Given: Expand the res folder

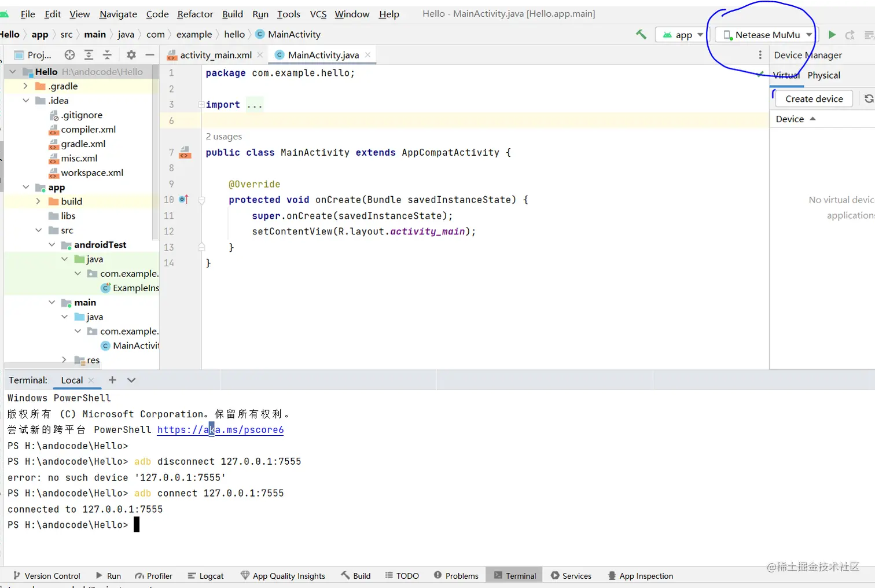Looking at the screenshot, I should (x=64, y=360).
